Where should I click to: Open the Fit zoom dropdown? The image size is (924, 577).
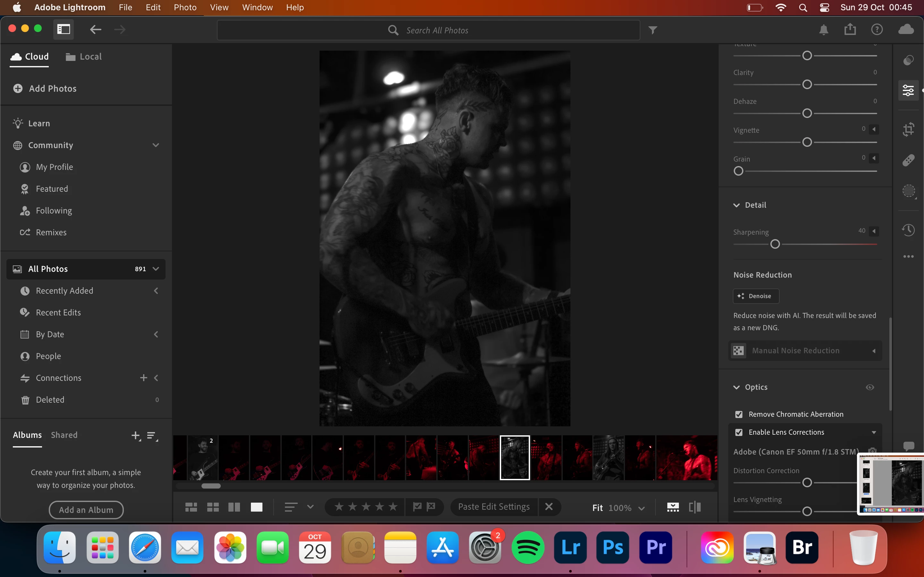click(641, 508)
